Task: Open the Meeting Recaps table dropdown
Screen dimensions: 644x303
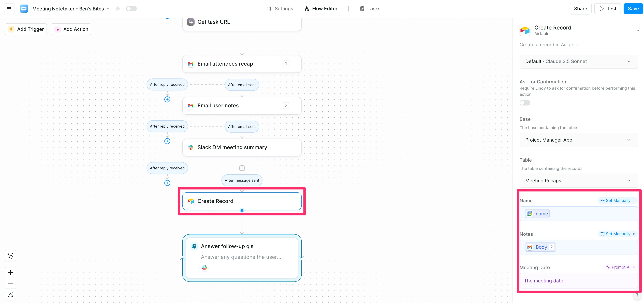Action: click(578, 181)
